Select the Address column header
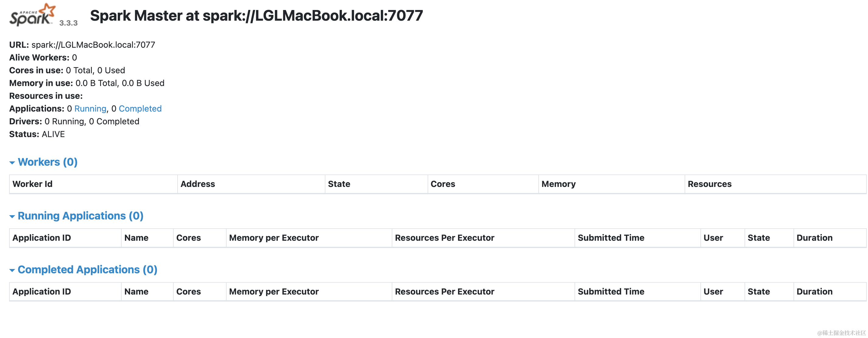 click(x=198, y=184)
